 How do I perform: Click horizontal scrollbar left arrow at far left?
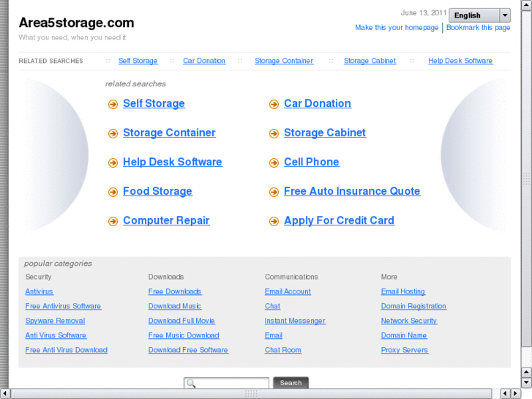click(4, 394)
